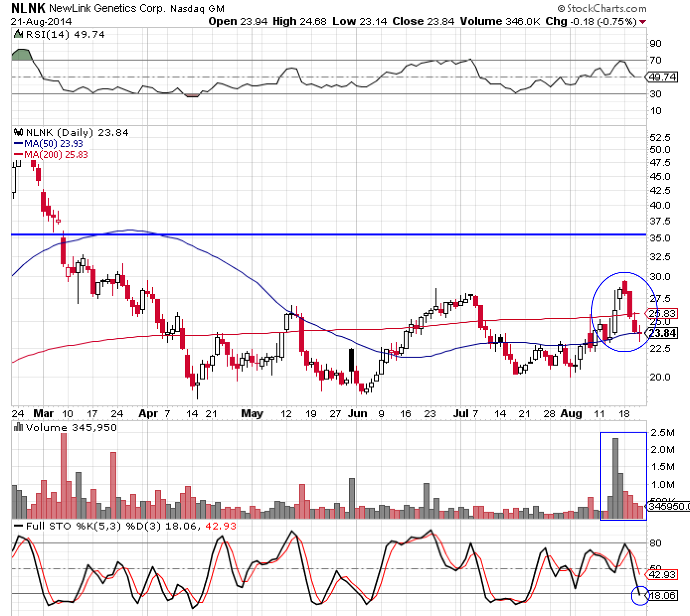
Task: Click the red down arrow beside Chg
Action: click(643, 22)
